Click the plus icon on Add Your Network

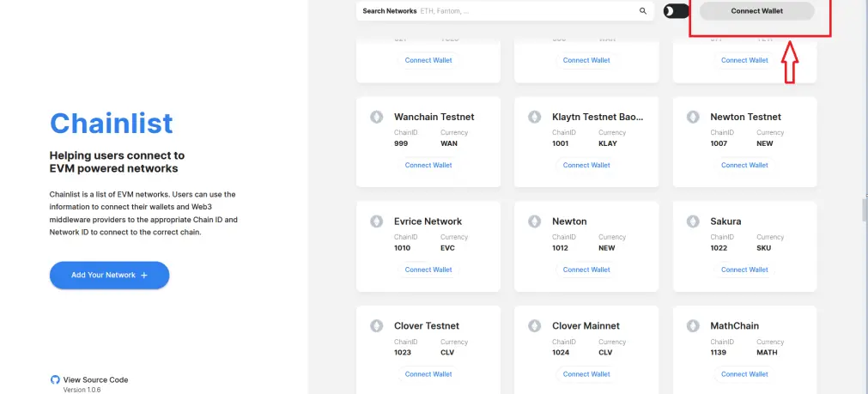click(x=144, y=275)
